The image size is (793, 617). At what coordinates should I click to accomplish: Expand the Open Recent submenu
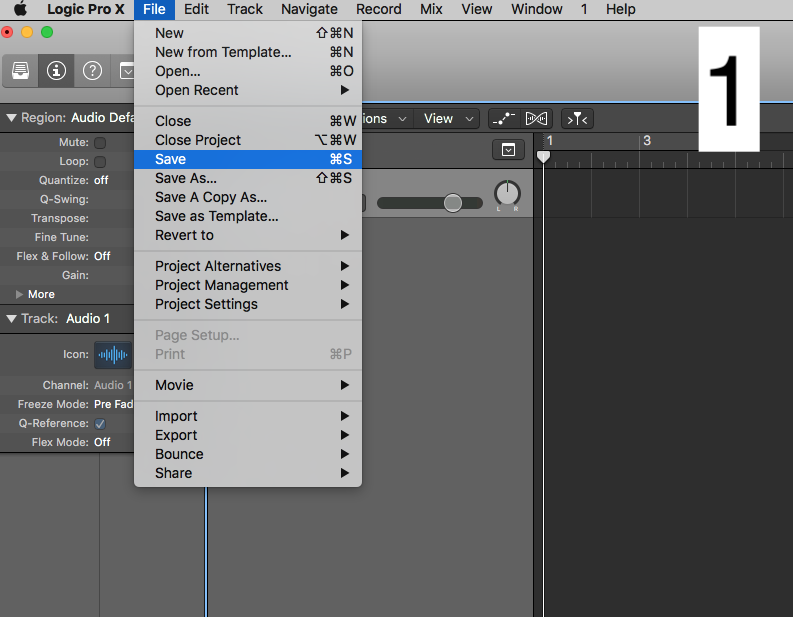click(248, 91)
